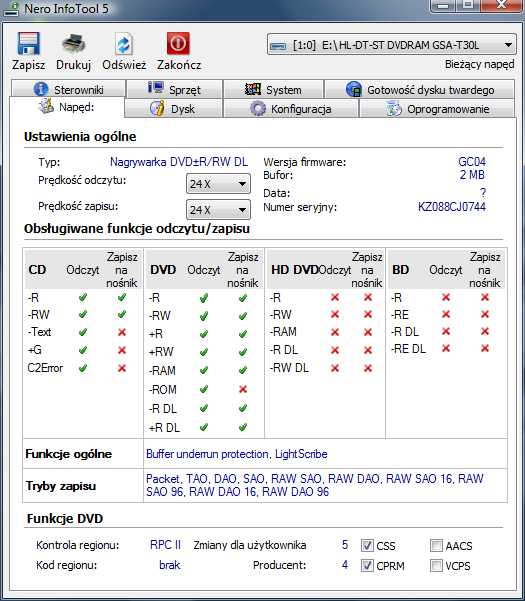Click serial number KZ088CJ0744
525x601 pixels.
452,207
